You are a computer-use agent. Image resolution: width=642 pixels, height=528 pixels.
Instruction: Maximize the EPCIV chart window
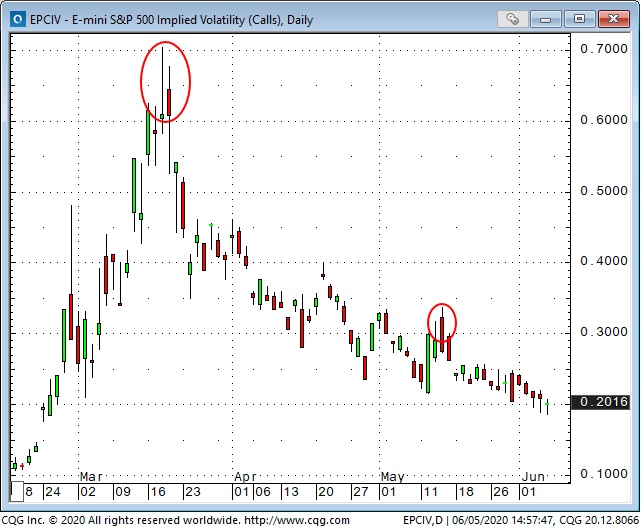coord(579,19)
